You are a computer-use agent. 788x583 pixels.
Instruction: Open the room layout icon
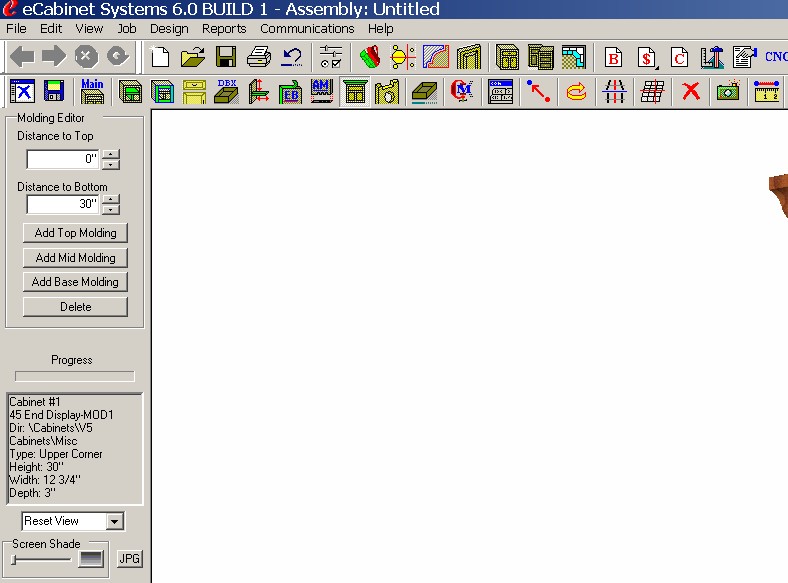click(573, 57)
